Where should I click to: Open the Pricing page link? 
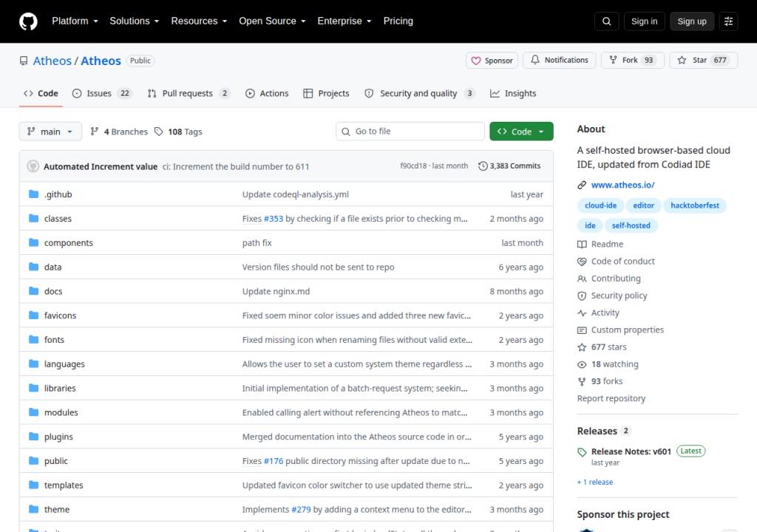point(398,21)
